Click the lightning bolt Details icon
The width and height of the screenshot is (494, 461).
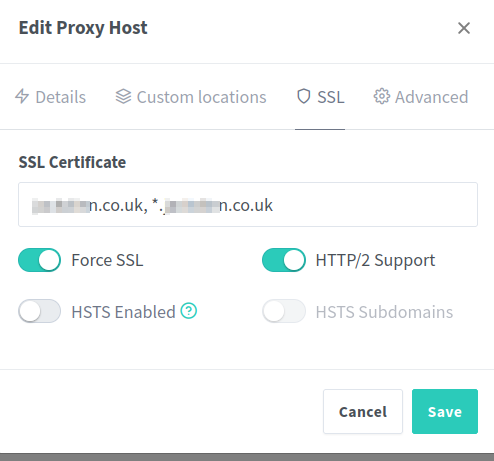click(22, 96)
